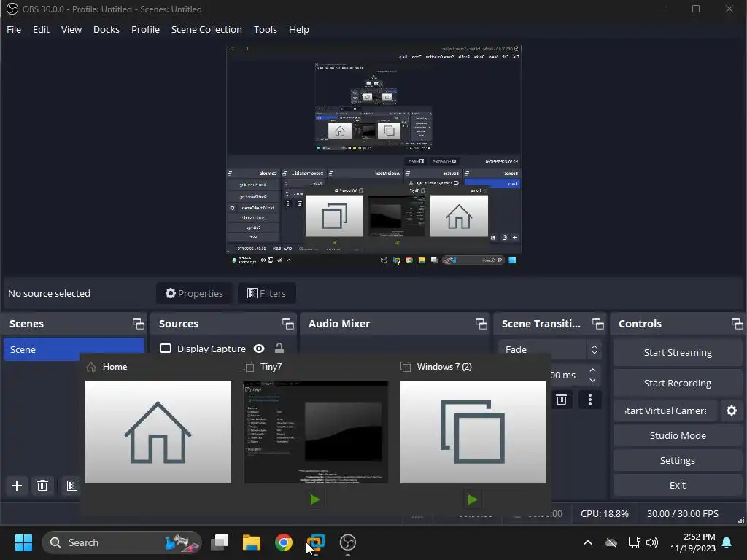747x560 pixels.
Task: Click the taskbar Search box
Action: point(122,542)
